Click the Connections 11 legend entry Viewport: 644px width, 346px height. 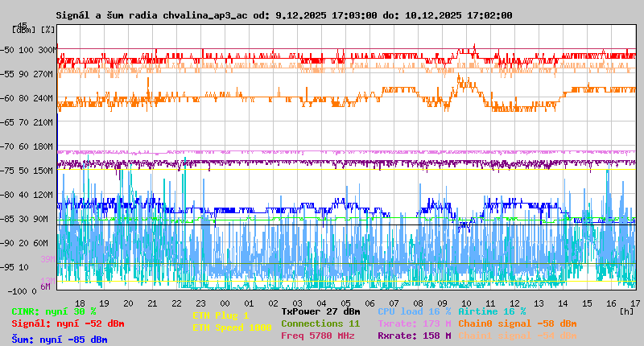[320, 323]
